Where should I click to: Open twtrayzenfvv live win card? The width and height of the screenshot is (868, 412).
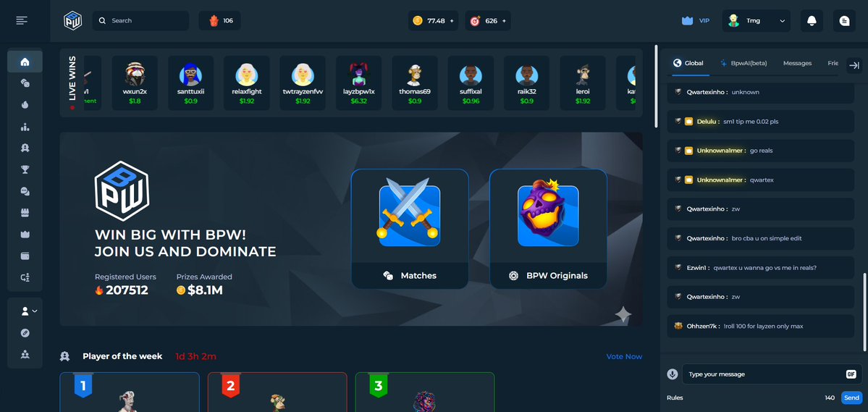tap(303, 83)
